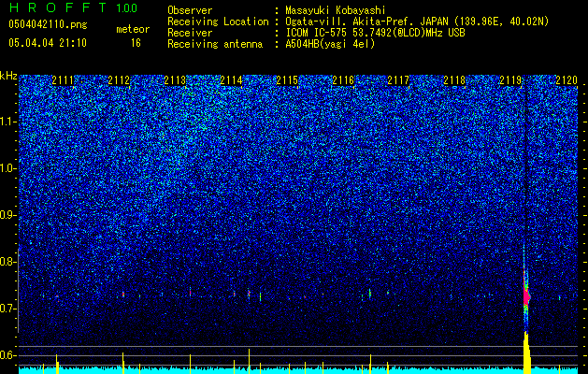Click the 2116 time marker
This screenshot has width=588, height=374.
coord(343,80)
